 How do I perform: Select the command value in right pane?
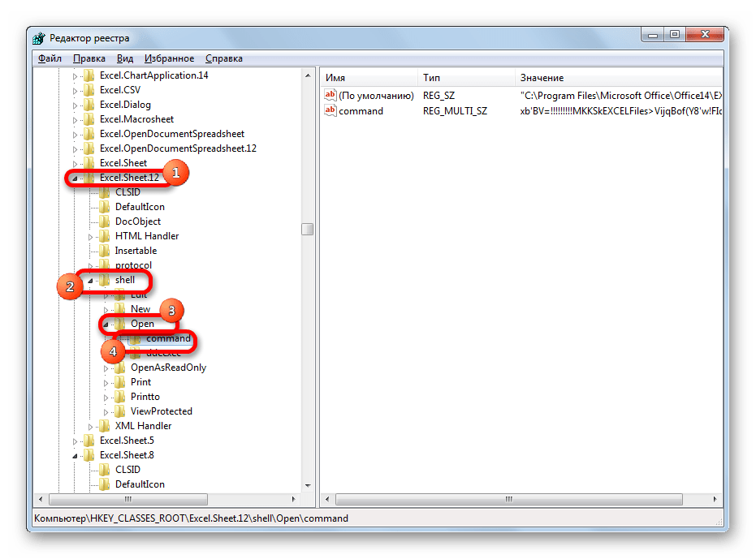click(x=361, y=111)
